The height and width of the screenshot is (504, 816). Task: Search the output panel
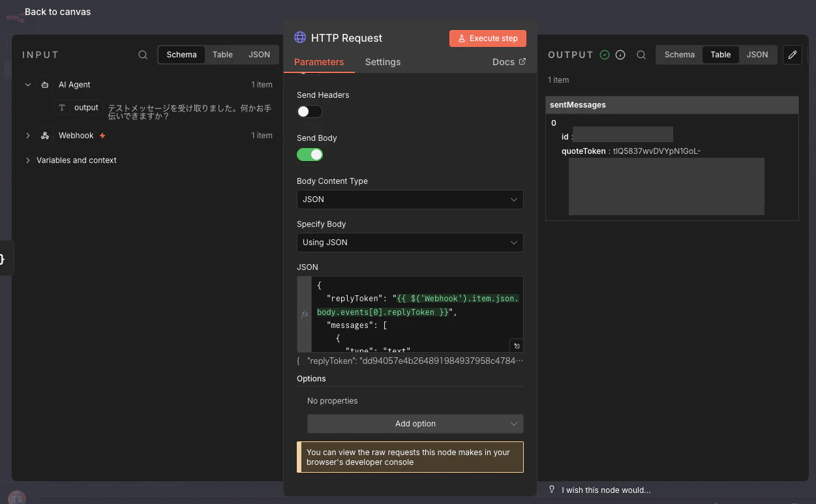[641, 55]
